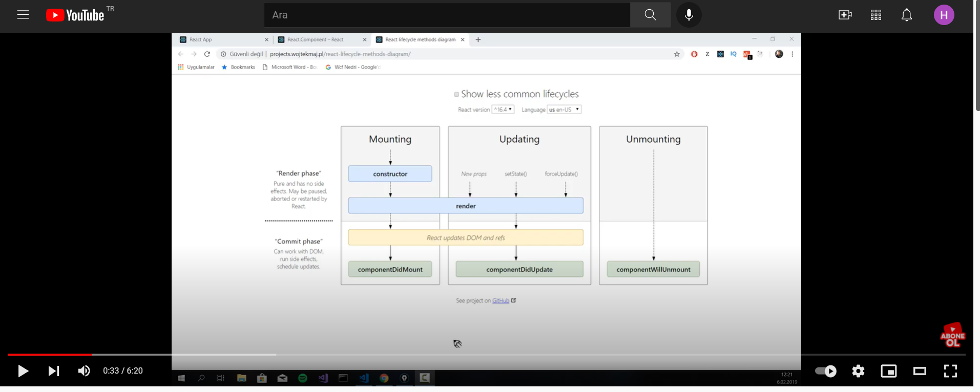The image size is (980, 392).
Task: Open the Create video camera icon
Action: pyautogui.click(x=845, y=15)
